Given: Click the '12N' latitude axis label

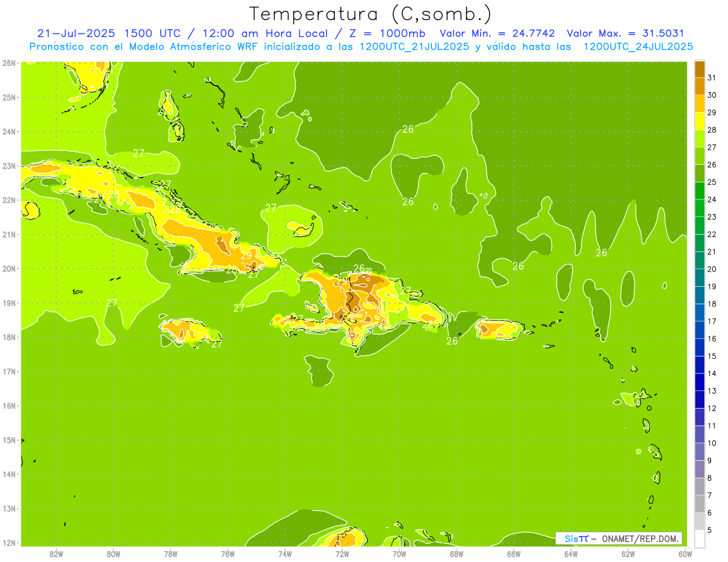Looking at the screenshot, I should pos(8,543).
